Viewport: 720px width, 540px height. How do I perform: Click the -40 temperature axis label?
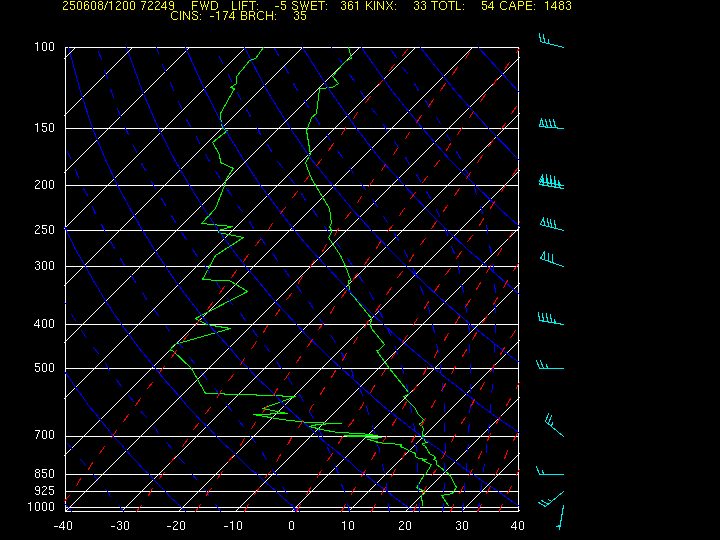click(x=63, y=526)
